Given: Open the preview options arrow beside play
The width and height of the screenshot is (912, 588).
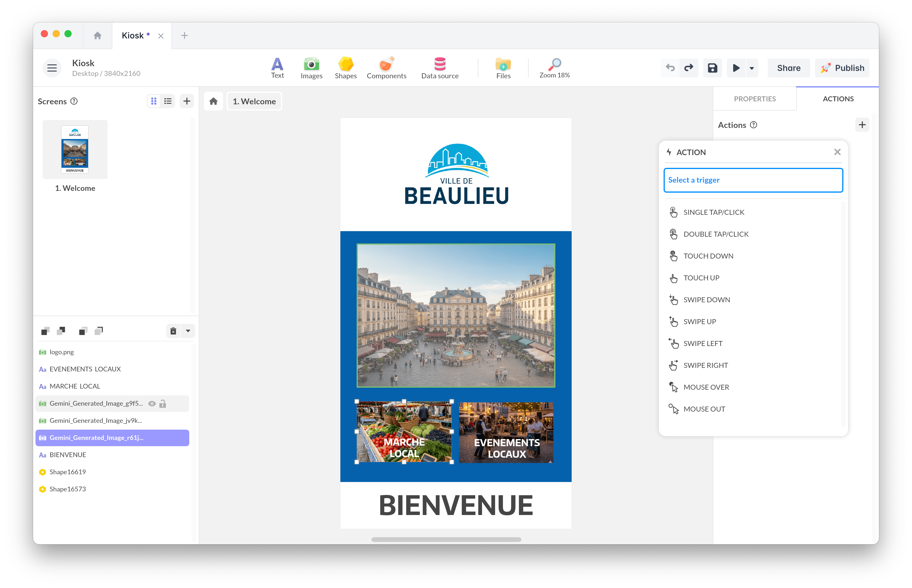Looking at the screenshot, I should point(751,68).
